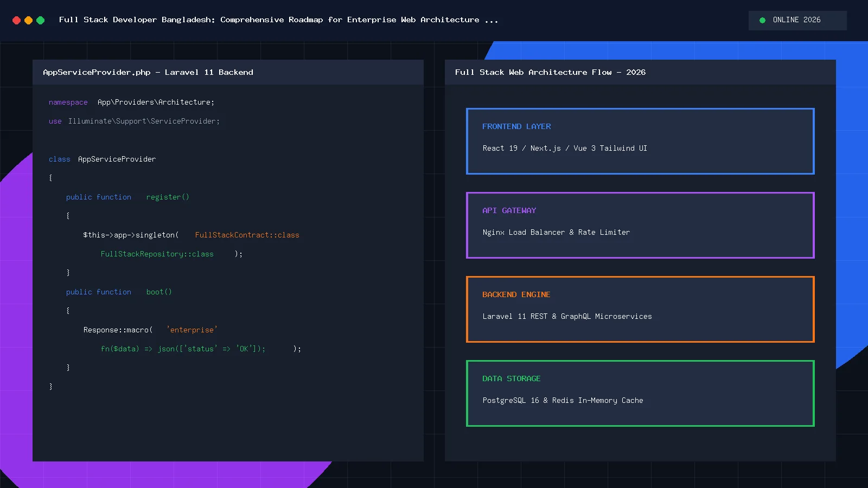
Task: Click the namespace keyword in code
Action: (68, 102)
